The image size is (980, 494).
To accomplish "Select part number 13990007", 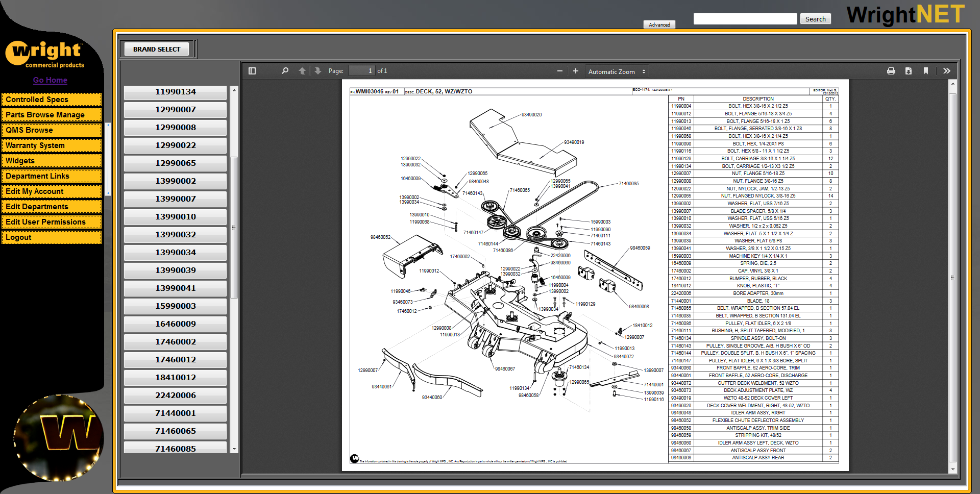I will pyautogui.click(x=176, y=199).
